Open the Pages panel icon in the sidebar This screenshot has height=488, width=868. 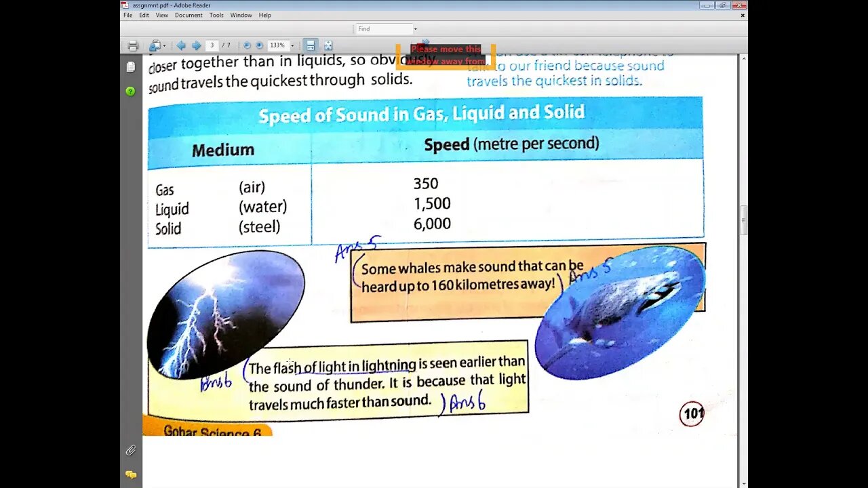pyautogui.click(x=131, y=67)
